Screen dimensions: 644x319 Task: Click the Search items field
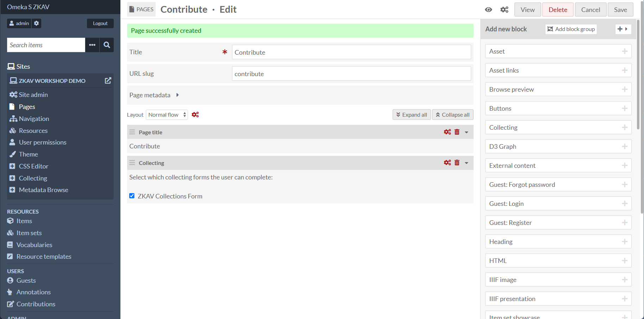[x=46, y=45]
